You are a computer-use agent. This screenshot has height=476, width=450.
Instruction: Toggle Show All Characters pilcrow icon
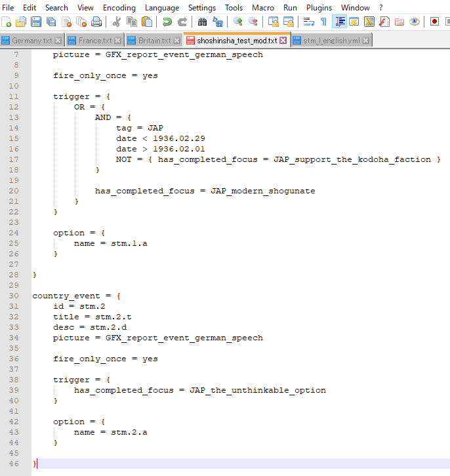pyautogui.click(x=323, y=22)
